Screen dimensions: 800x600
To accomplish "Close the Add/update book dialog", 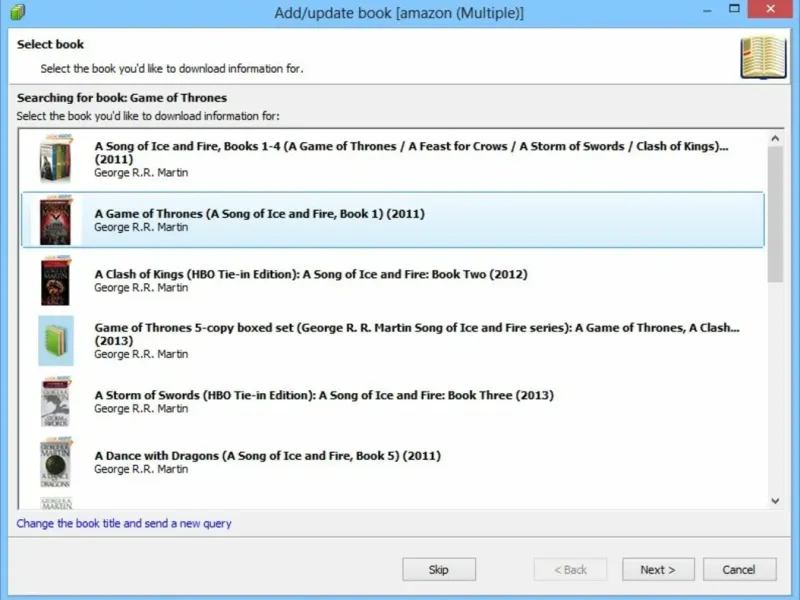I will point(770,9).
